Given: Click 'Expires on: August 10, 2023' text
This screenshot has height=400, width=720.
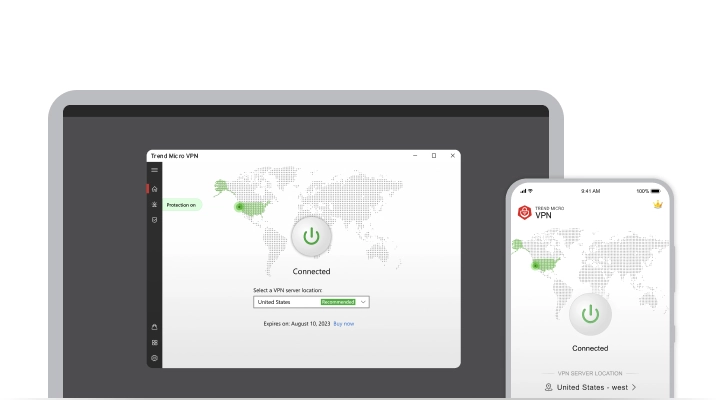Looking at the screenshot, I should (x=297, y=324).
